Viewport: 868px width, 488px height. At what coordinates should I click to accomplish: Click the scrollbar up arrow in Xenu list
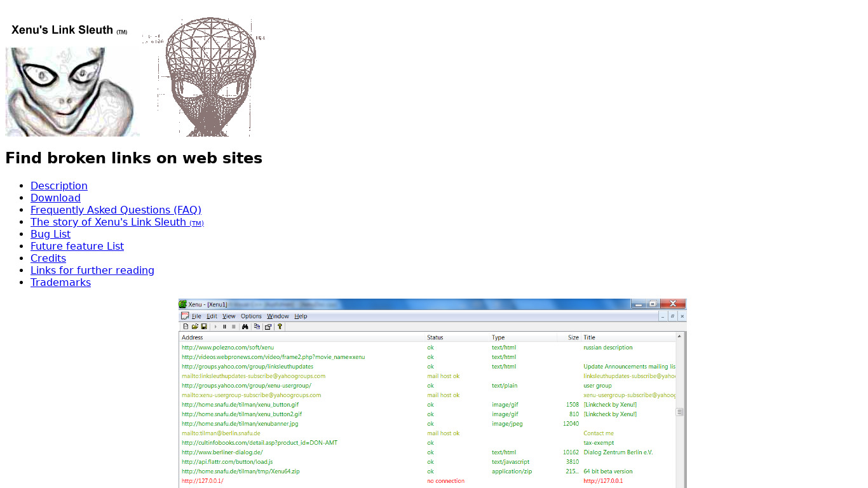(680, 337)
